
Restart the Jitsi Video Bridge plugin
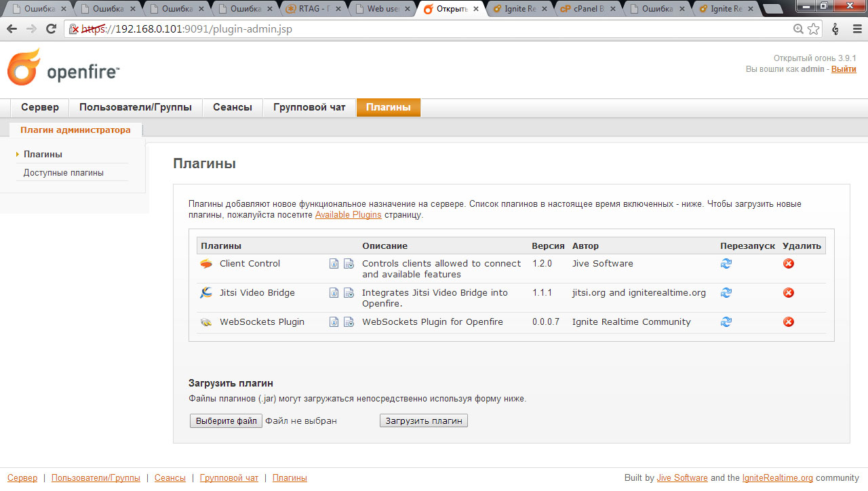pos(726,293)
